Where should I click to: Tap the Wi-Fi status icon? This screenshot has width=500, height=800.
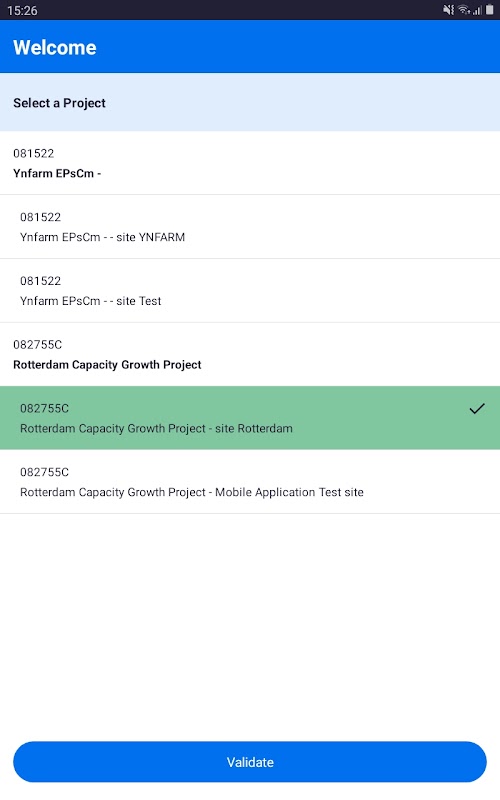coord(464,10)
